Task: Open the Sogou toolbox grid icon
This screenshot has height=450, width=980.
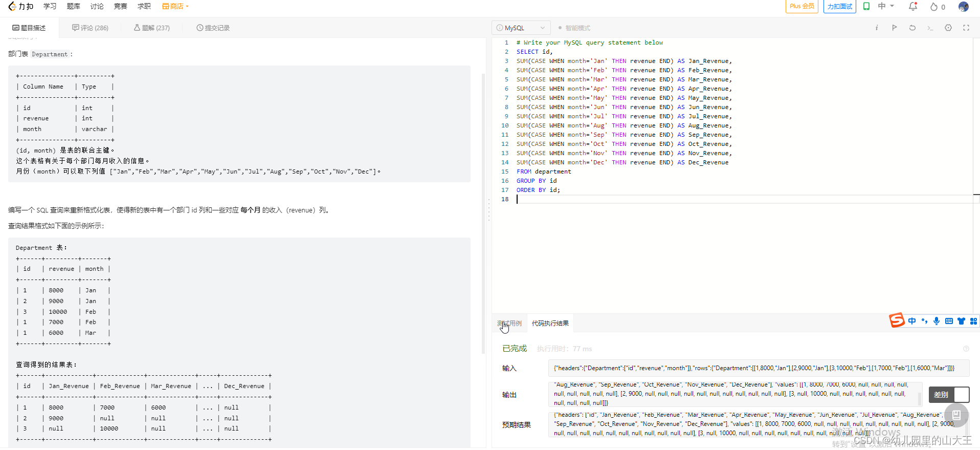Action: point(973,321)
